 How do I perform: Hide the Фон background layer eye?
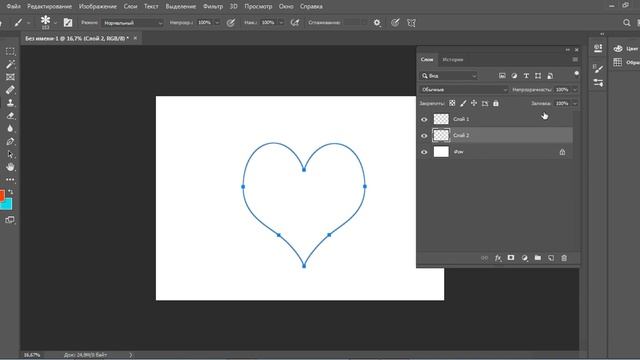point(424,152)
